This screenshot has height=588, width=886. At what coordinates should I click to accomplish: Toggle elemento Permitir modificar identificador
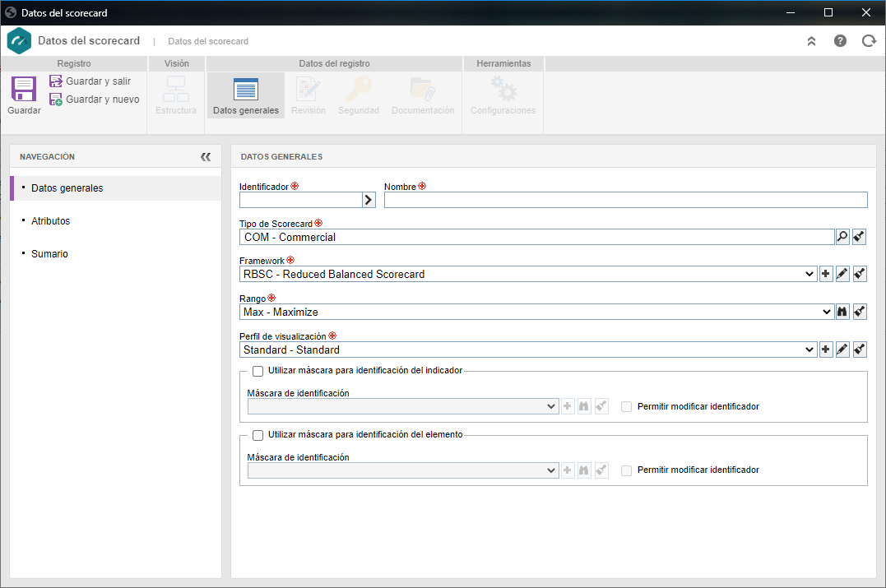626,470
